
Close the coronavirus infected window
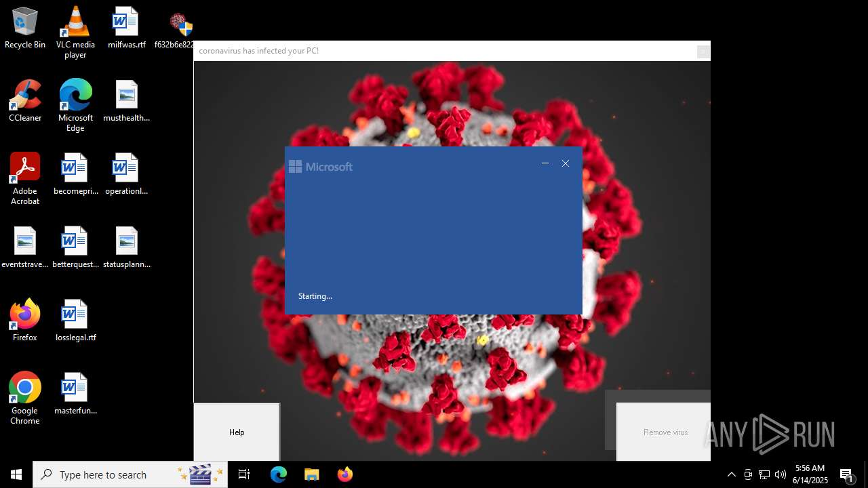[x=703, y=51]
